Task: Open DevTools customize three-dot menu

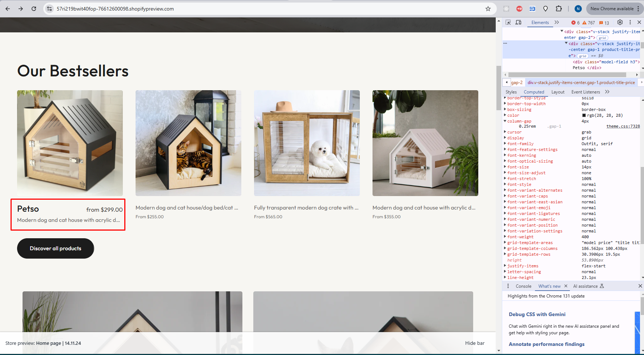Action: click(x=630, y=22)
